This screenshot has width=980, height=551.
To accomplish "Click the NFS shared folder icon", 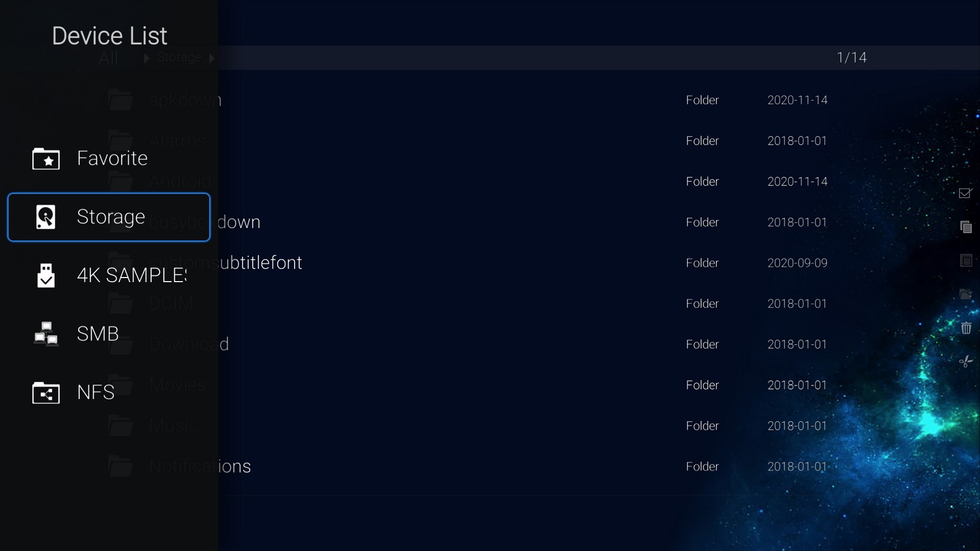I will (x=45, y=392).
